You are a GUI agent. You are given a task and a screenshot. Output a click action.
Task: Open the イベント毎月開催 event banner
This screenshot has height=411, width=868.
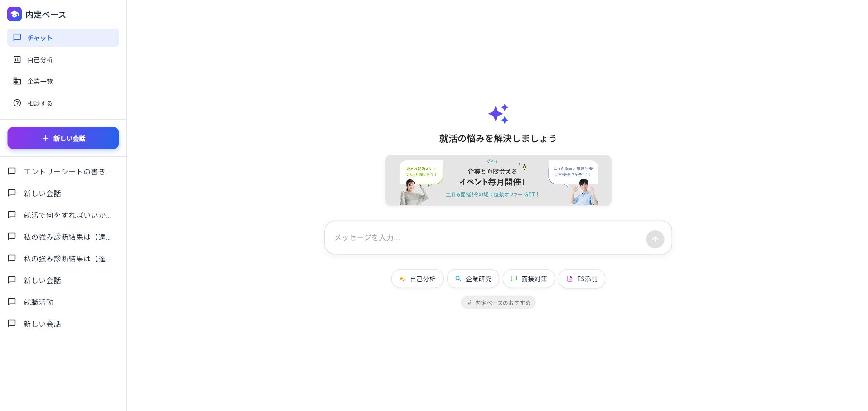(498, 180)
